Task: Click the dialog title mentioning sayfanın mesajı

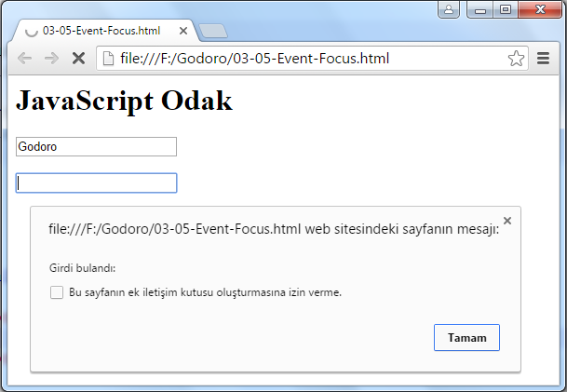Action: pos(274,229)
